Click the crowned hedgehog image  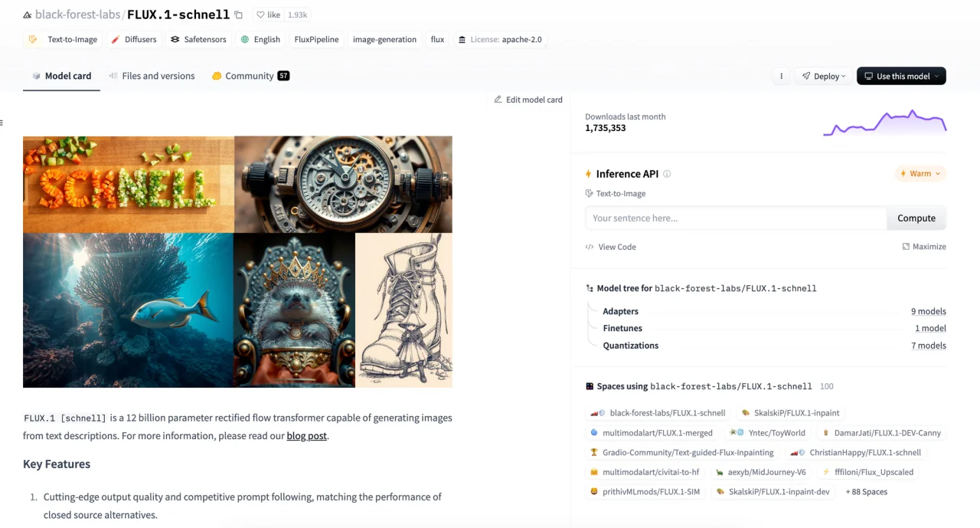pos(294,310)
